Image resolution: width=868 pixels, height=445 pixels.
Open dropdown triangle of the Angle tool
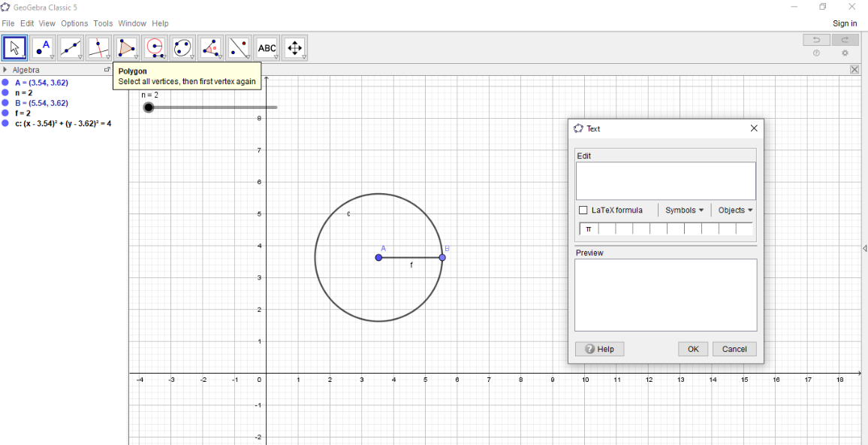220,57
